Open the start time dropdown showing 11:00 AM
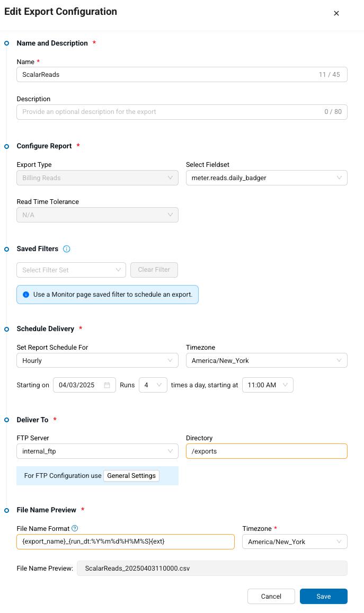 point(268,385)
